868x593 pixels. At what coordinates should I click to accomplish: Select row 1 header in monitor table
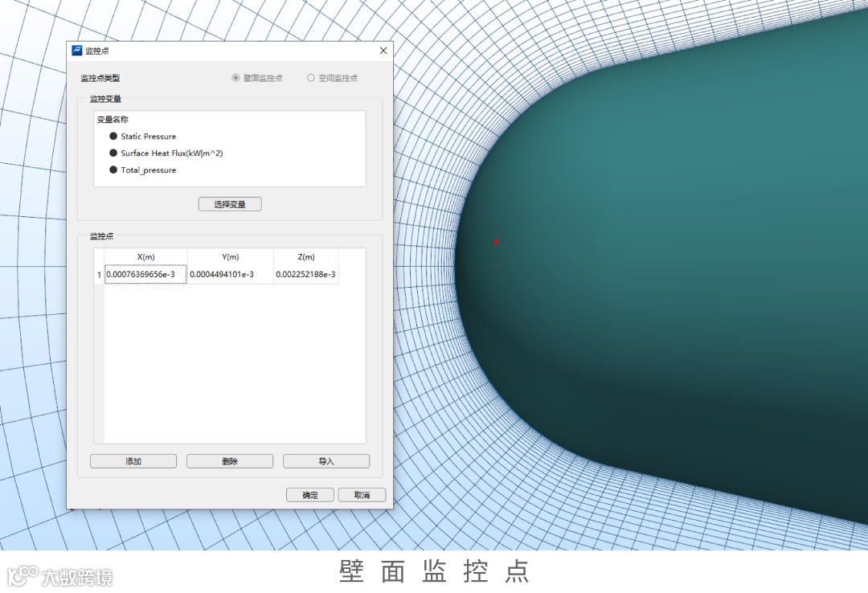(99, 275)
